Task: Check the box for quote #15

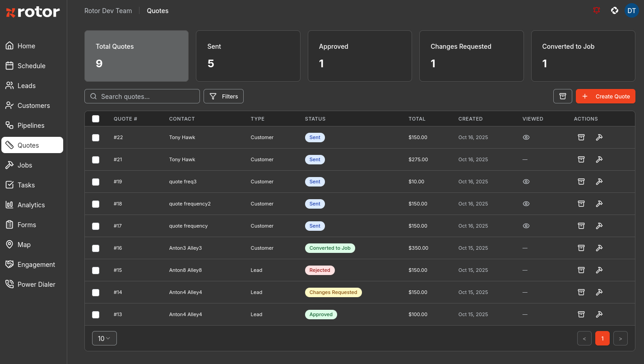Action: point(96,270)
